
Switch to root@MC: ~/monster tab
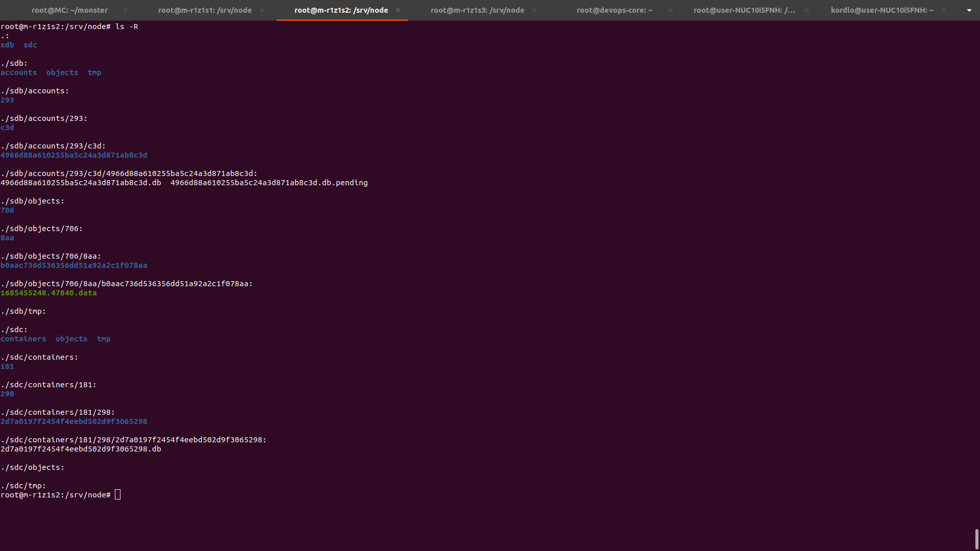[69, 10]
